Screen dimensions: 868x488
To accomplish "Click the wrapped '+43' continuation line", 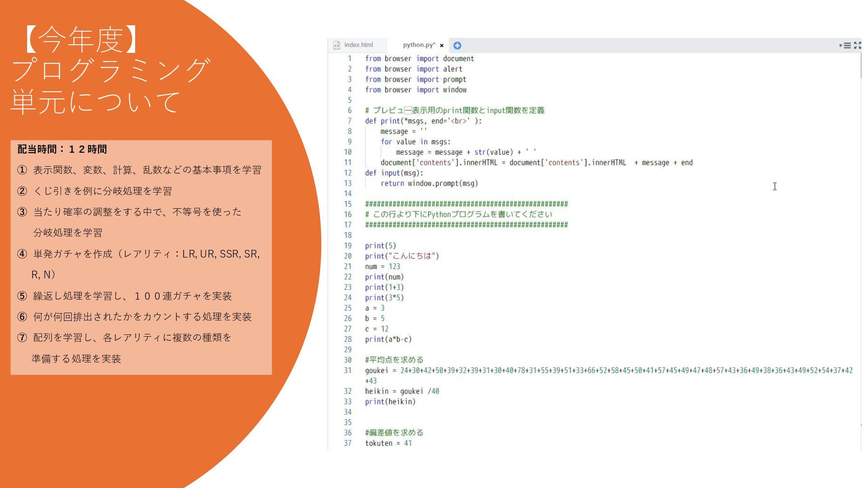I will click(371, 381).
